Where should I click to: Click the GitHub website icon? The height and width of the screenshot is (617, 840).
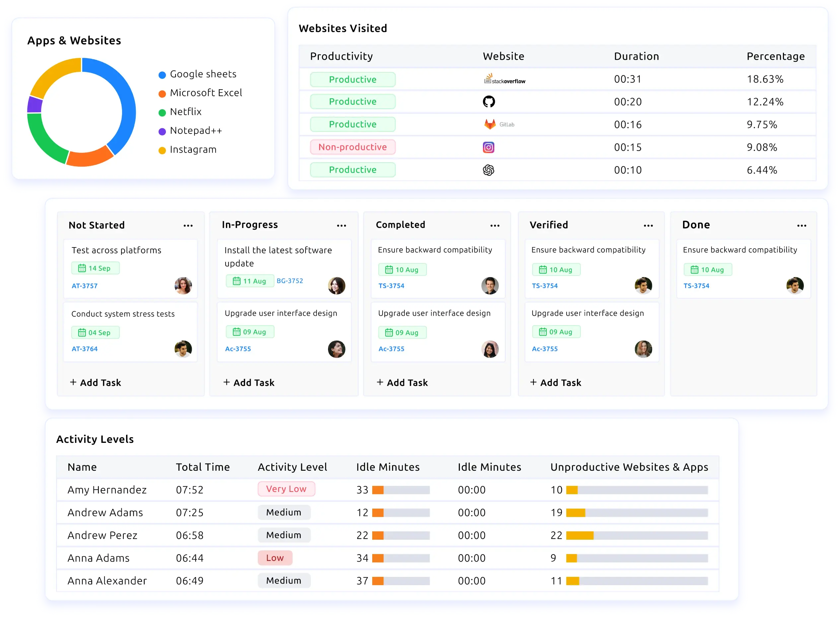point(489,102)
